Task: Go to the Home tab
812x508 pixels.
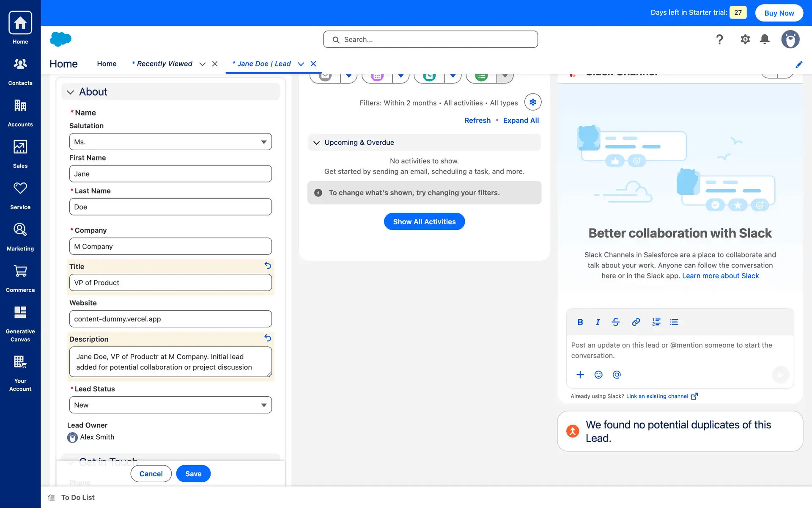Action: pos(107,63)
